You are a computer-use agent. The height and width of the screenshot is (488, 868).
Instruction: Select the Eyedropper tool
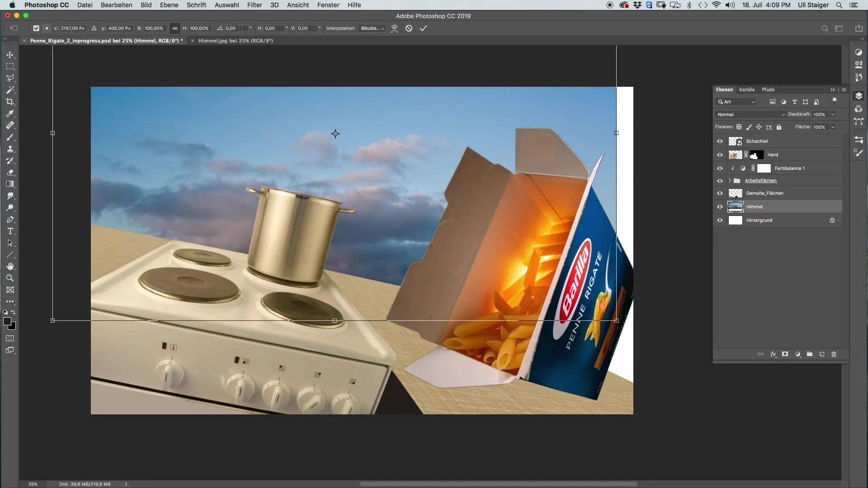10,113
